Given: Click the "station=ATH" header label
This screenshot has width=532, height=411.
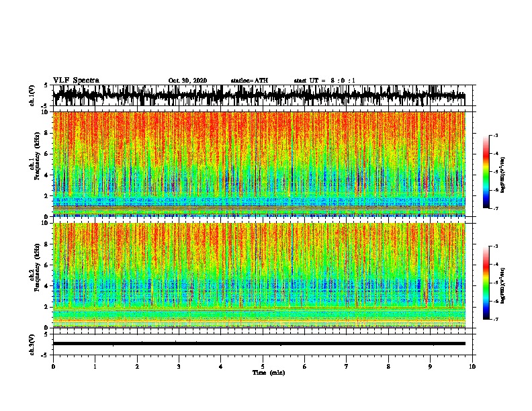Looking at the screenshot, I should click(x=249, y=81).
